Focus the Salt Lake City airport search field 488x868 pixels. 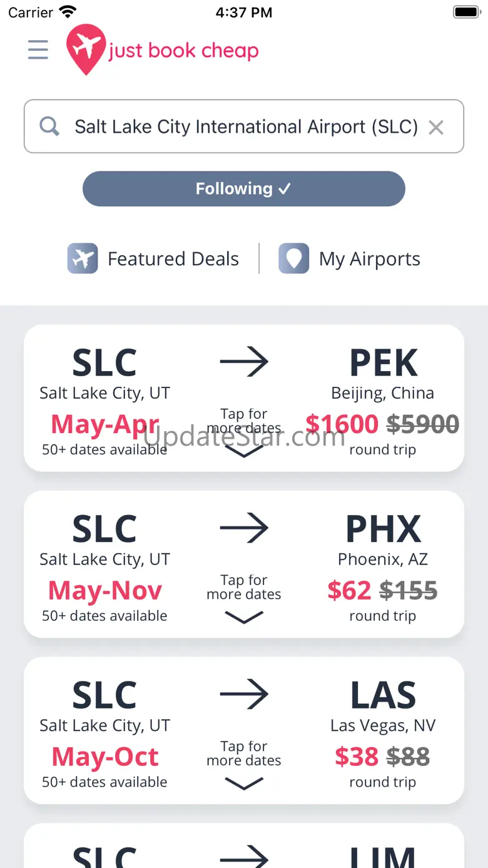pos(245,126)
